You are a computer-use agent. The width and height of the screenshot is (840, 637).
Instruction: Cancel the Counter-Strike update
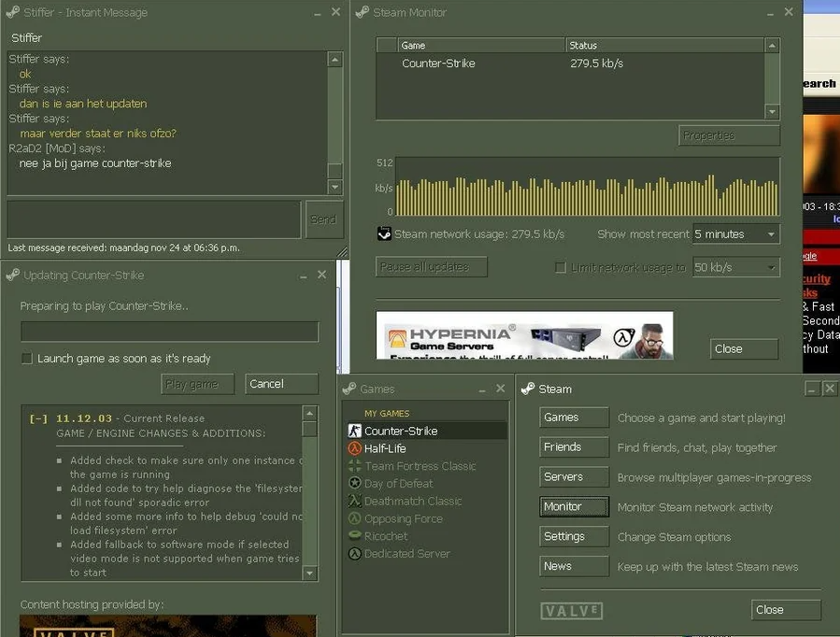(x=281, y=384)
